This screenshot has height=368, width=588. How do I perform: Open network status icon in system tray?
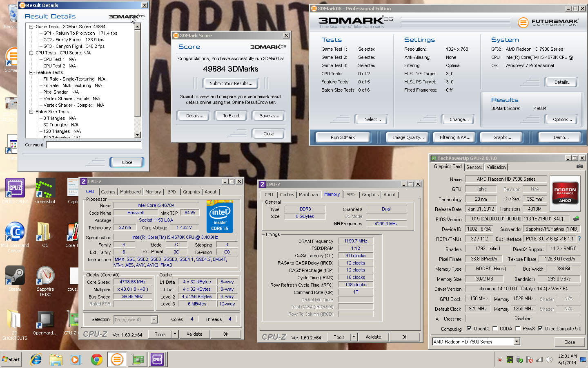(x=539, y=360)
